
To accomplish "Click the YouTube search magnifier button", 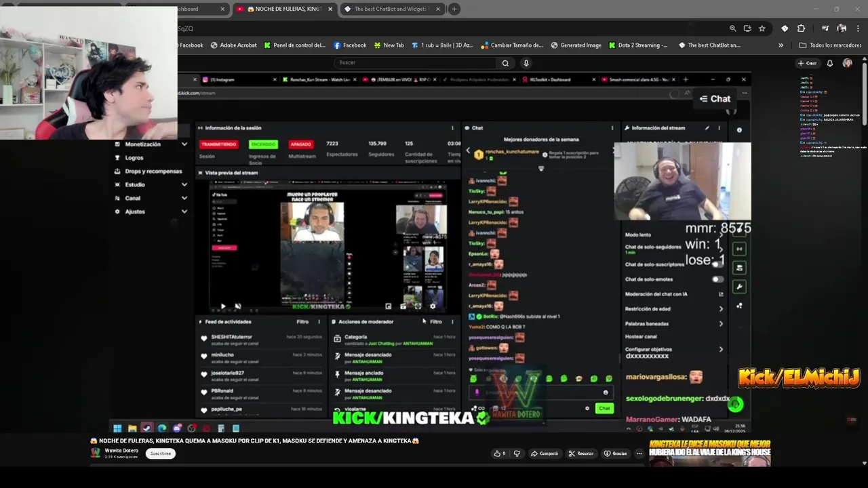I will (x=505, y=63).
